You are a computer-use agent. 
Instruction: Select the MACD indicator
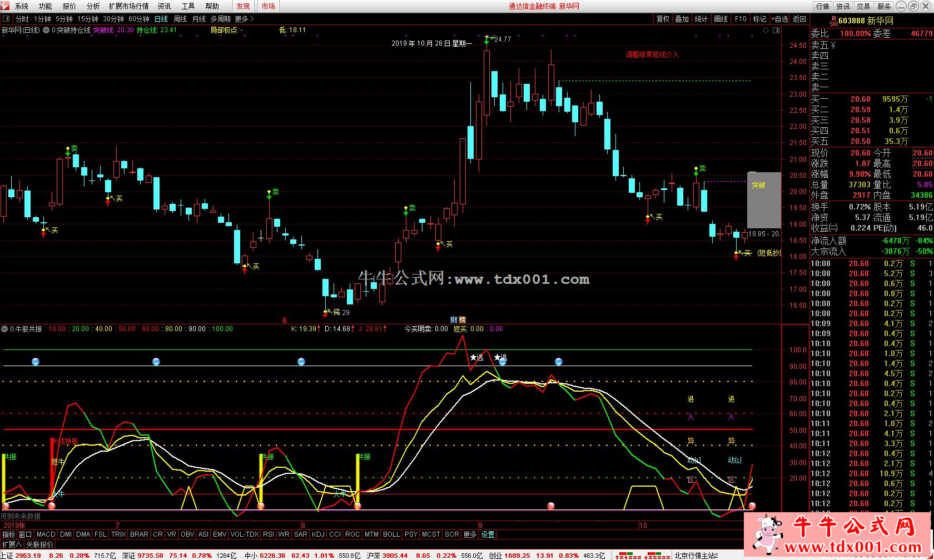(46, 534)
